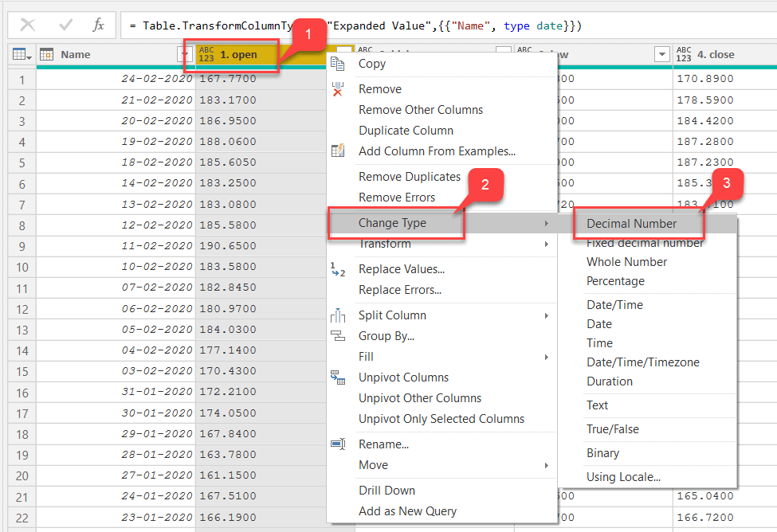
Task: Expand the Transform submenu arrow
Action: [546, 244]
